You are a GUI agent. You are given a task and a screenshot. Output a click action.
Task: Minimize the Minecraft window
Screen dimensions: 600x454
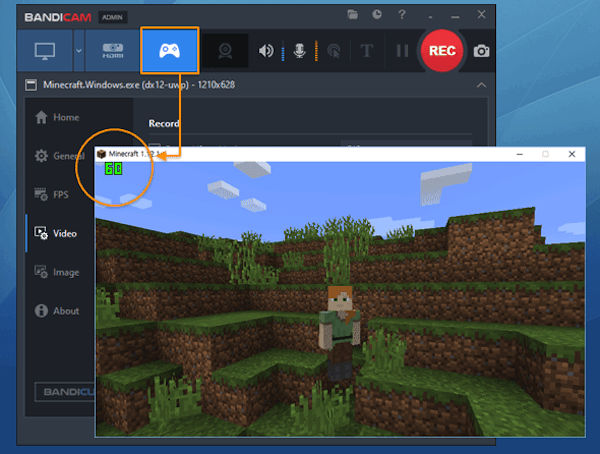tap(520, 154)
